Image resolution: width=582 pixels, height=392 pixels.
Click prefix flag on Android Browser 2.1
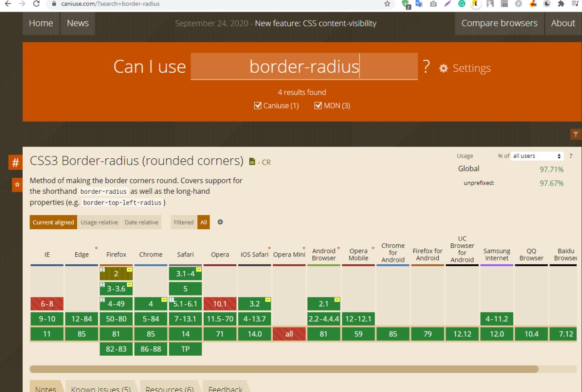click(337, 300)
